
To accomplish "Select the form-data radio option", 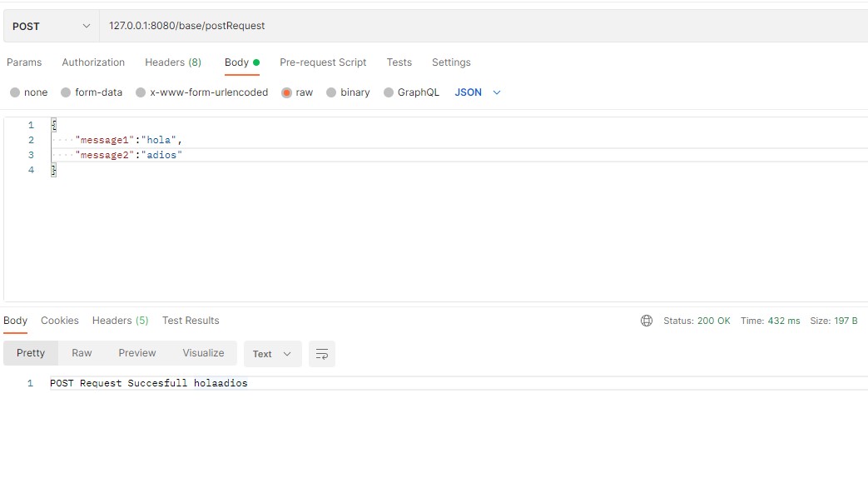I will 66,92.
